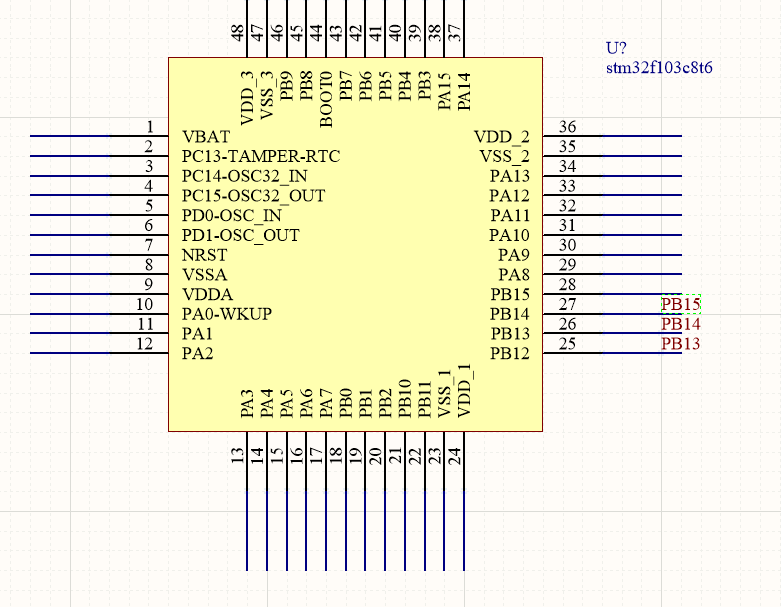
Task: Select pin number 48 designator
Action: point(238,33)
